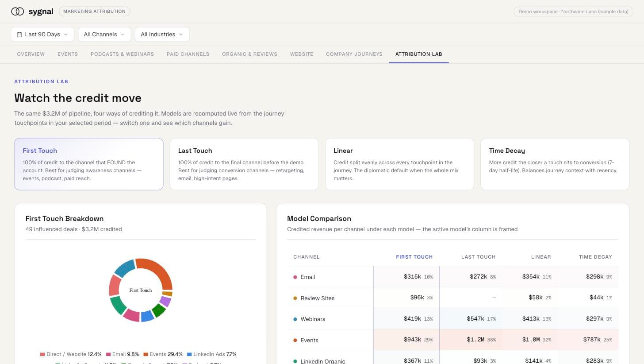The image size is (644, 364).
Task: Go to the Paid Channels tab
Action: 188,54
